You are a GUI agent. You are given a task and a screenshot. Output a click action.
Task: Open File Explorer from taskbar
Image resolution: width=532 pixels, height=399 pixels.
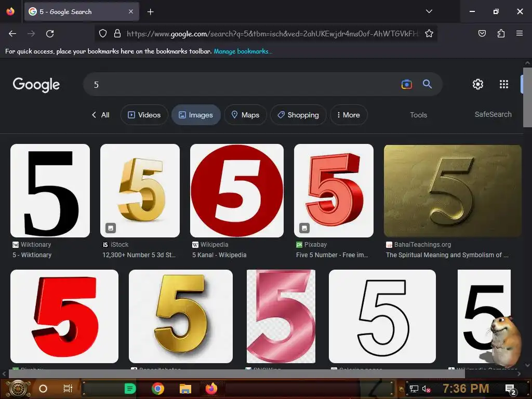[185, 389]
